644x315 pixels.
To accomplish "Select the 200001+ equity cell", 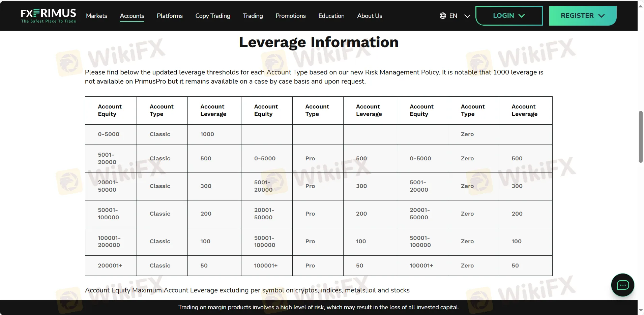I will click(x=111, y=265).
